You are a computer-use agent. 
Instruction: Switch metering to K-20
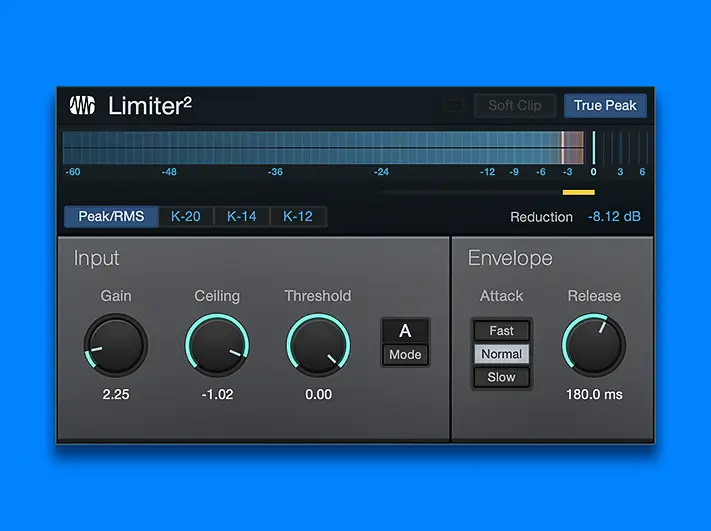(186, 216)
